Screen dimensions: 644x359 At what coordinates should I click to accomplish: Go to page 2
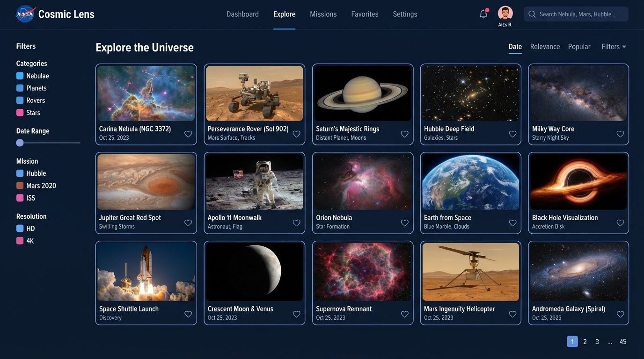[585, 342]
